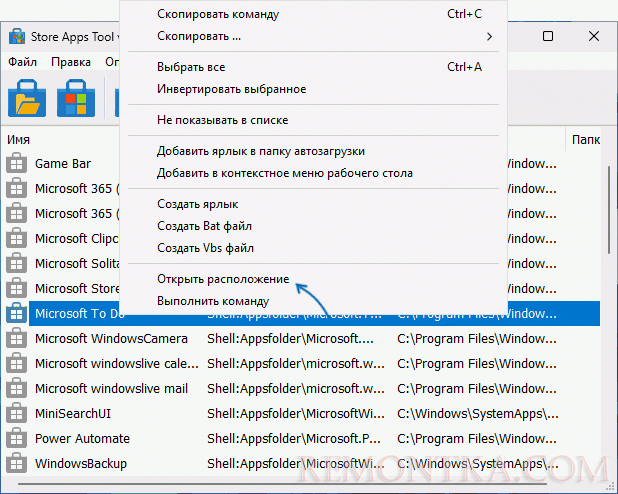This screenshot has width=618, height=494.
Task: Select the MiniSearchUI row name
Action: coord(73,414)
